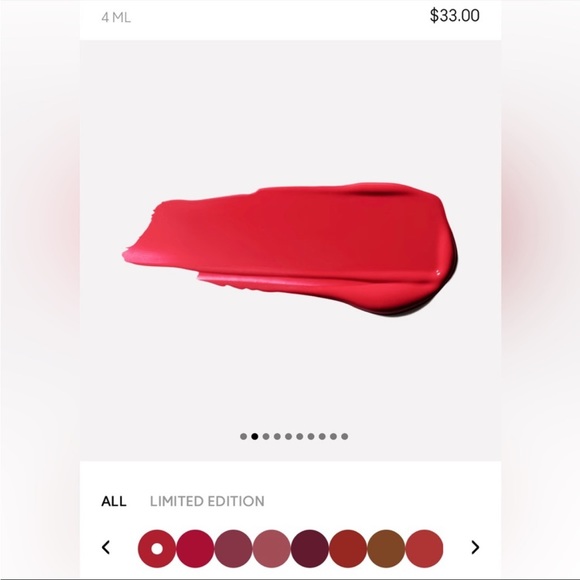Select the brick red shade swatch
Viewport: 580px width, 580px height.
(x=348, y=548)
